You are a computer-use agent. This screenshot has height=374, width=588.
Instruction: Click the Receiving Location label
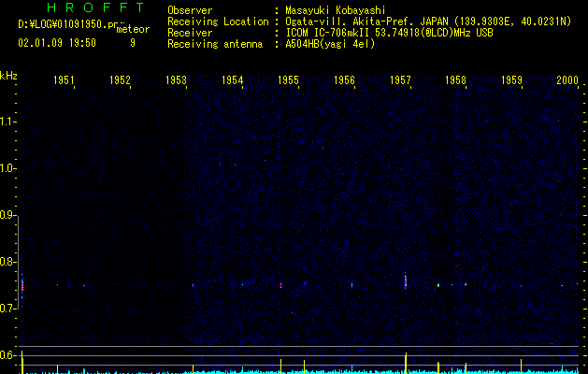(218, 22)
